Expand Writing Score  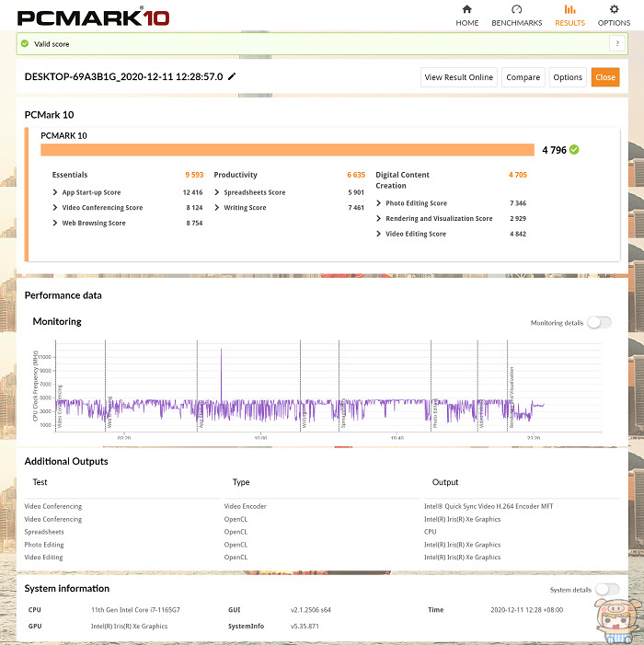click(x=217, y=207)
